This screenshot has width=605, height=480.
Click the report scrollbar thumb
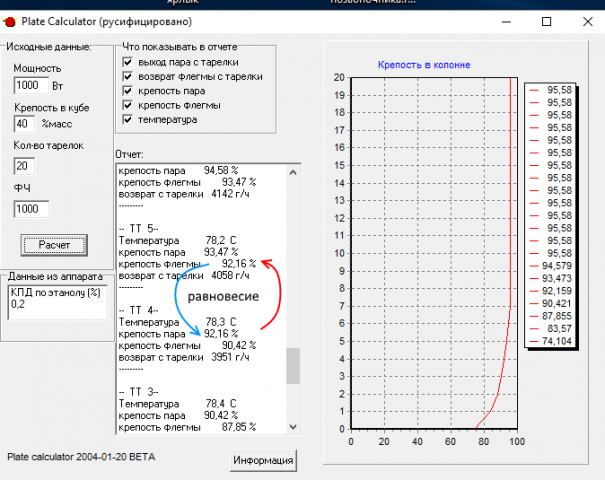tap(293, 366)
